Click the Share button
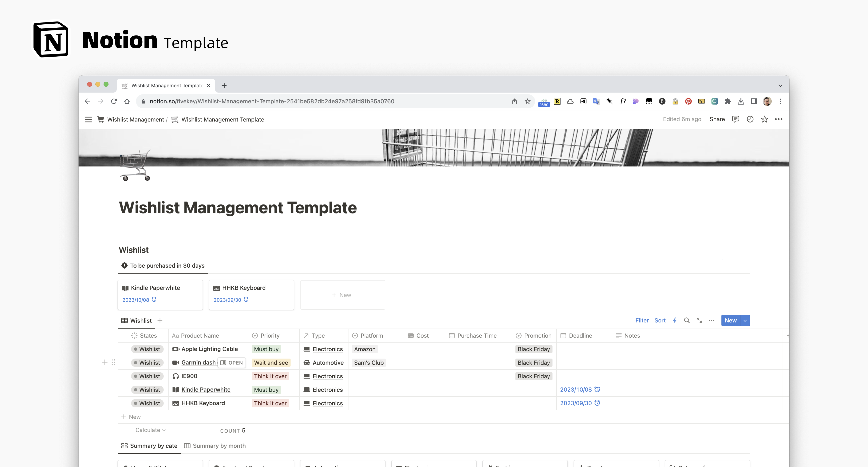This screenshot has width=868, height=467. [717, 119]
